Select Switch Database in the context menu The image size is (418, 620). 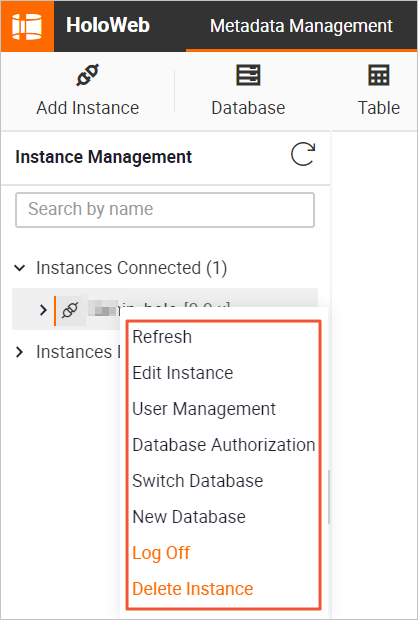coord(198,481)
